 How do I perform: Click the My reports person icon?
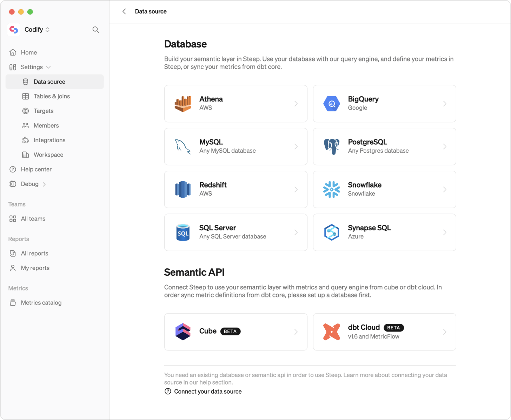click(x=13, y=268)
